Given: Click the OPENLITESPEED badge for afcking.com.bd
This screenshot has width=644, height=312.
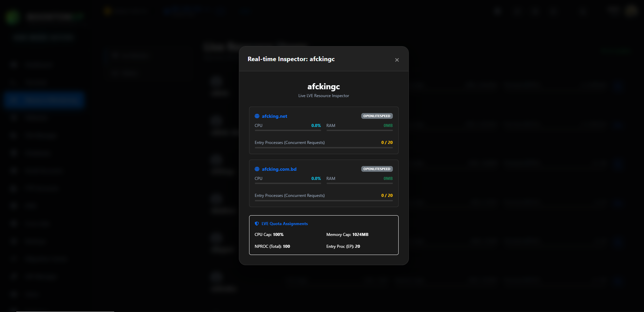Looking at the screenshot, I should [x=377, y=169].
